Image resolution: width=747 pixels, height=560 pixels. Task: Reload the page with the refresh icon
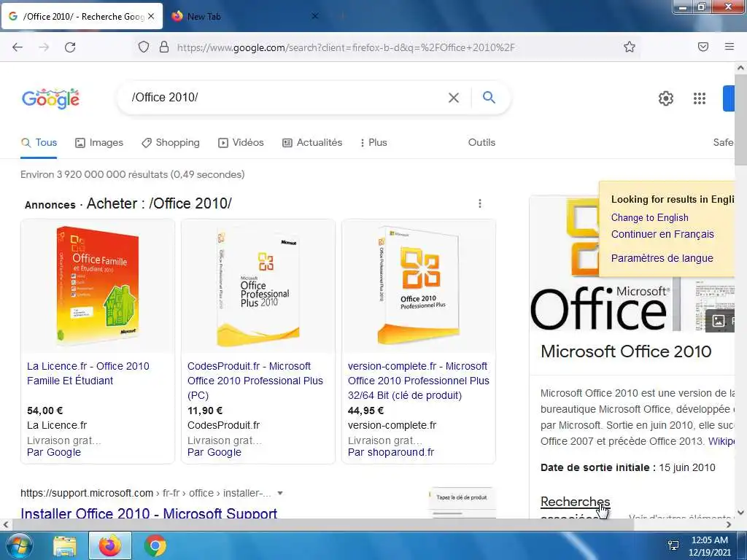[x=70, y=47]
